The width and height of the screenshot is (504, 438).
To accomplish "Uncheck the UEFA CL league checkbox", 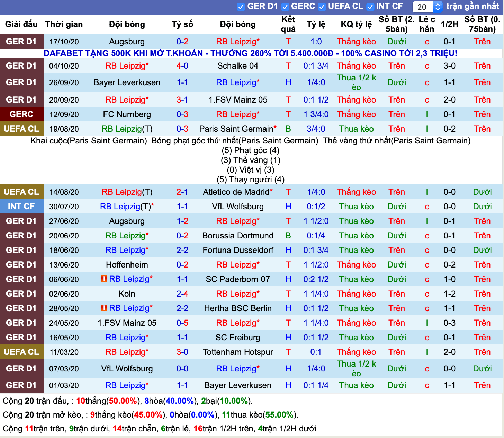I will click(x=322, y=7).
